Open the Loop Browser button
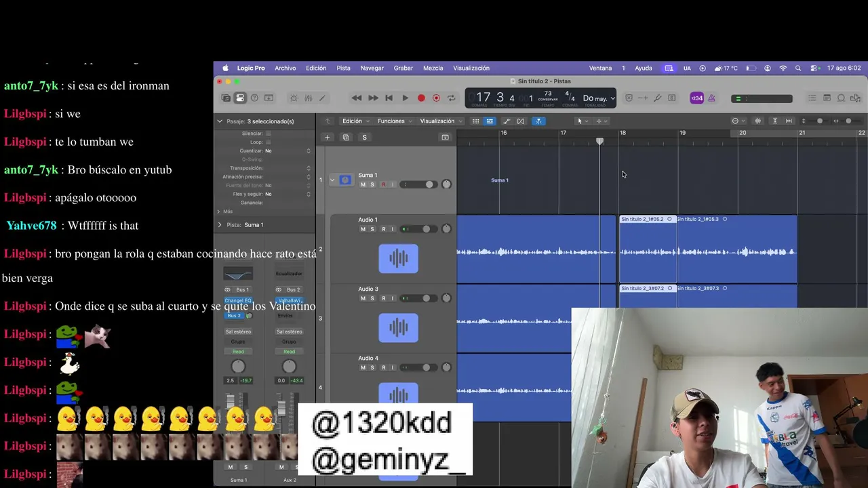Viewport: 868px width, 488px height. (x=841, y=98)
